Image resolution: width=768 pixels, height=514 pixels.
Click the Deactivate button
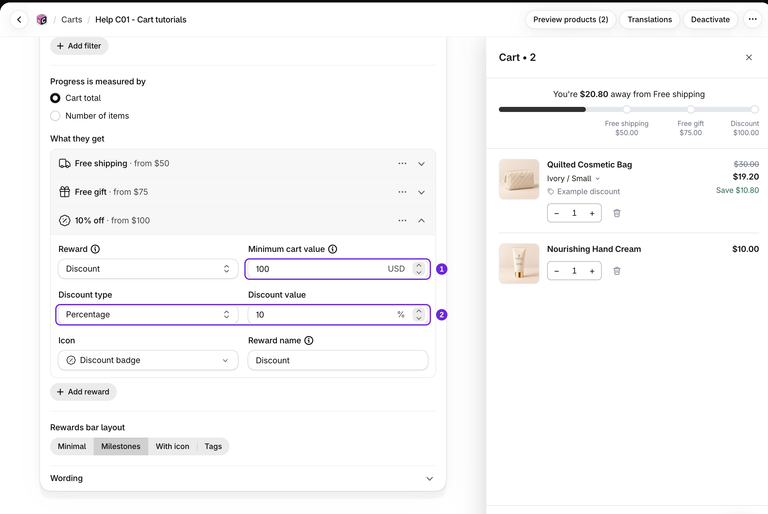click(710, 20)
